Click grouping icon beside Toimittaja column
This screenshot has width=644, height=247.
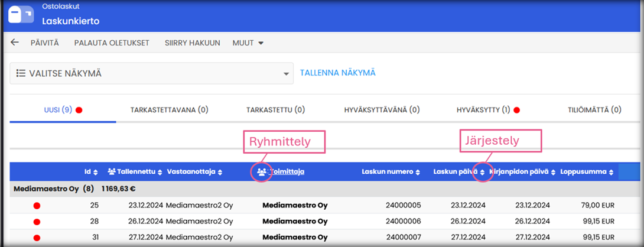pos(262,172)
